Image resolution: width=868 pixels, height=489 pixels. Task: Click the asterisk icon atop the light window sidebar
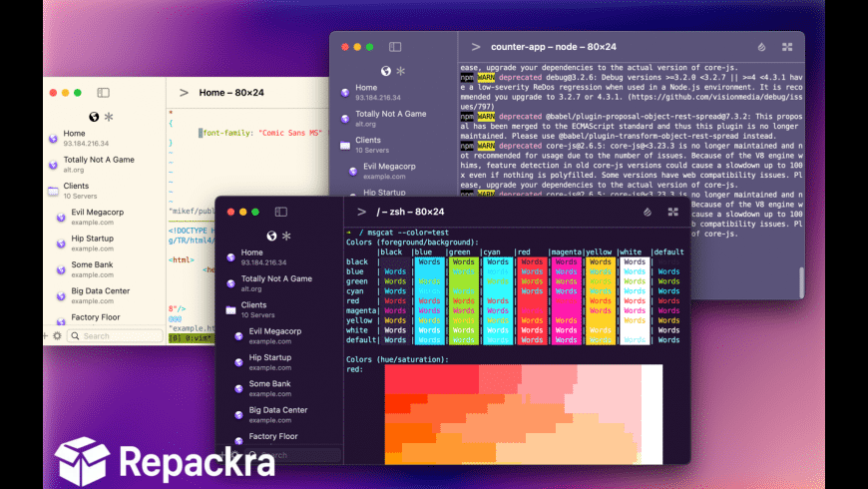109,117
